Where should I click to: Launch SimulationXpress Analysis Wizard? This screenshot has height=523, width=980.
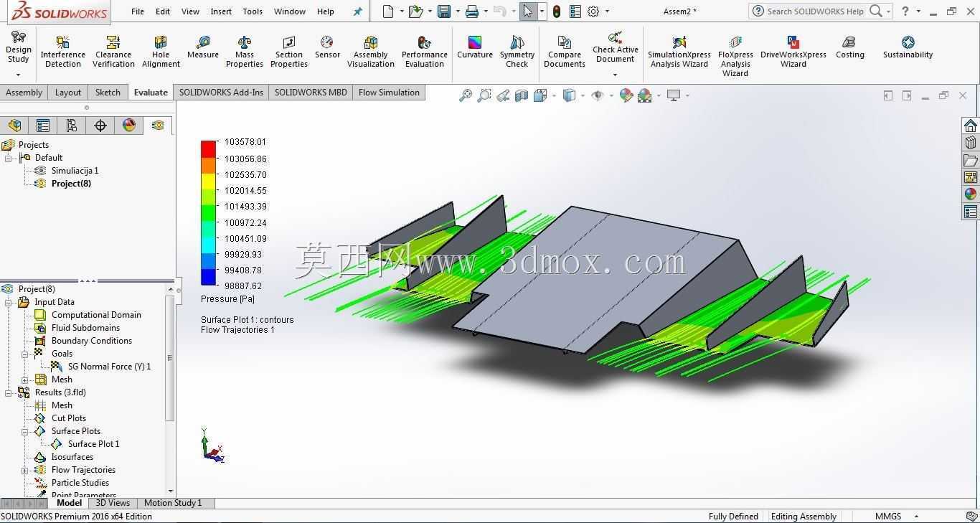click(679, 52)
